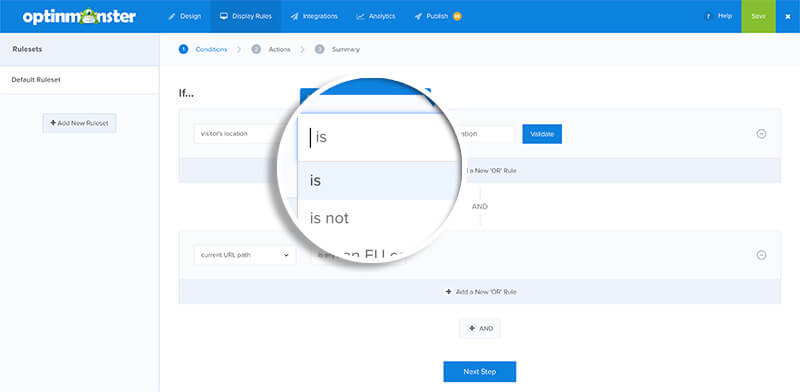
Task: Go to step 2 Actions
Action: [x=271, y=50]
